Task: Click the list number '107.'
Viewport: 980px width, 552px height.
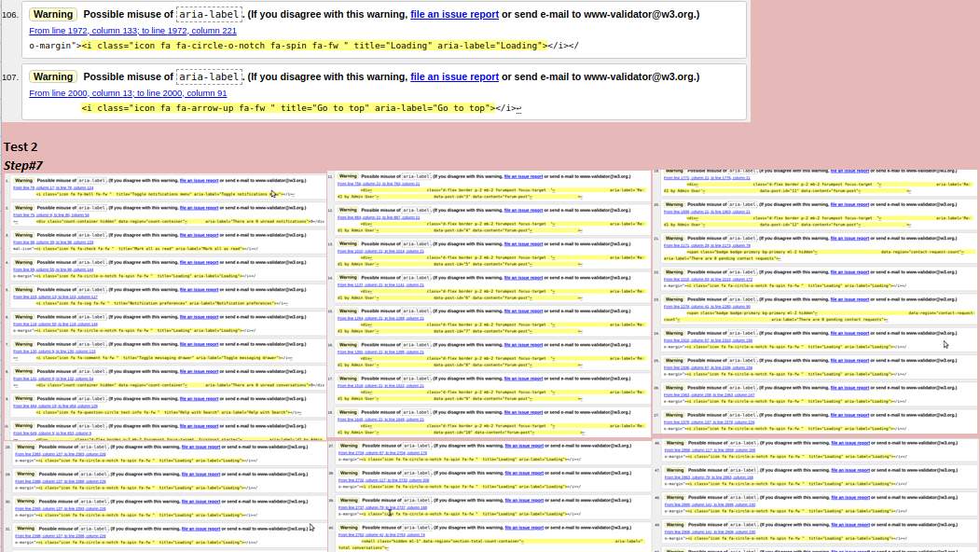Action: point(10,76)
